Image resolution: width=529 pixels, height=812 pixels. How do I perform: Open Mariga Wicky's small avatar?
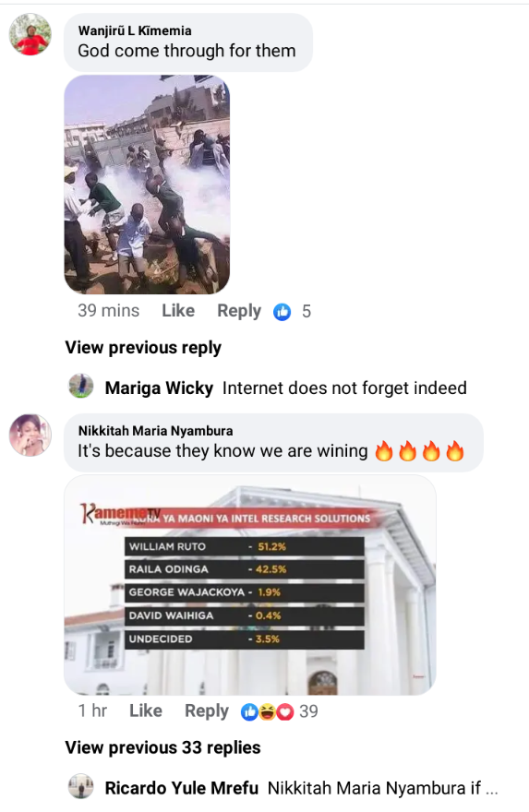click(81, 386)
